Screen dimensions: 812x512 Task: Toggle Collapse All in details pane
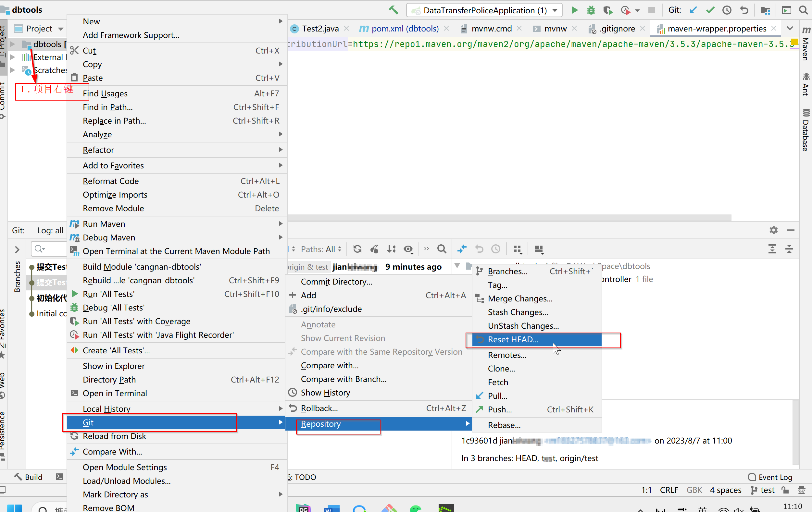click(789, 249)
